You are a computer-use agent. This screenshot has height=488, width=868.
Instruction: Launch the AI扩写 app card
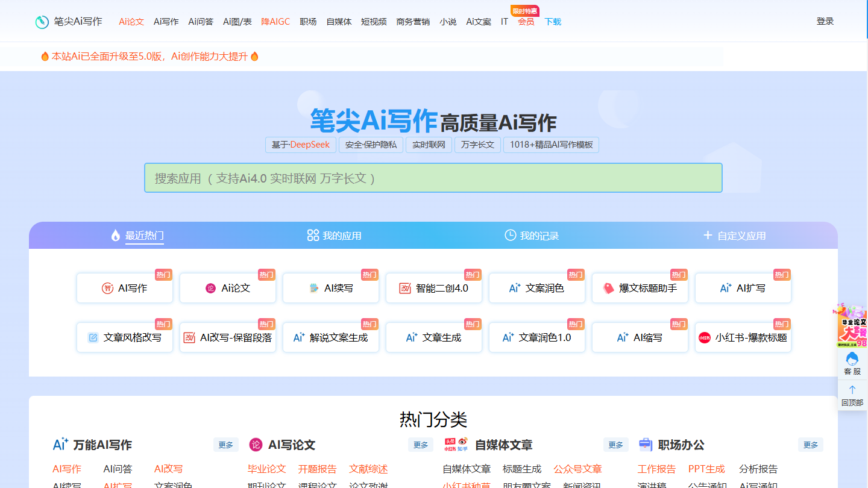coord(743,288)
